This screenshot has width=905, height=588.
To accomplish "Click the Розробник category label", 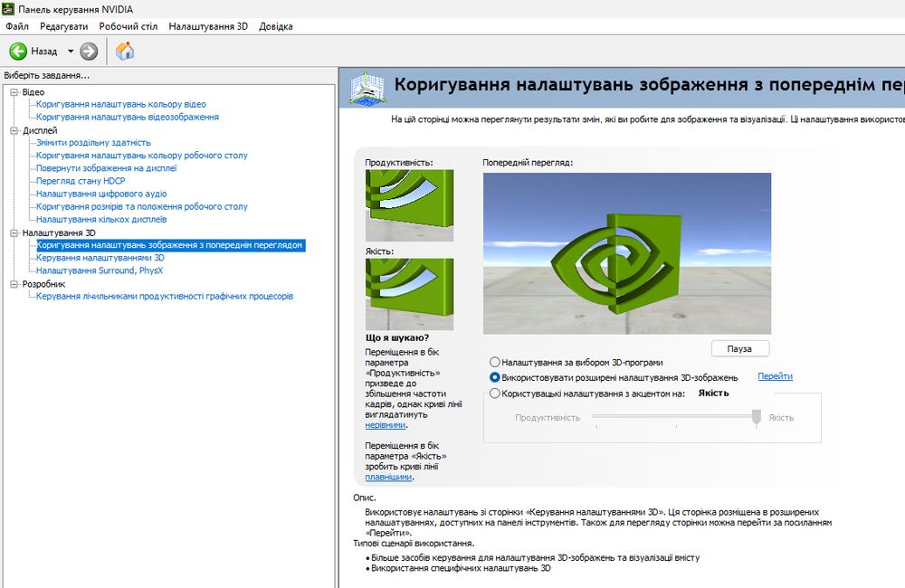I will pos(43,284).
